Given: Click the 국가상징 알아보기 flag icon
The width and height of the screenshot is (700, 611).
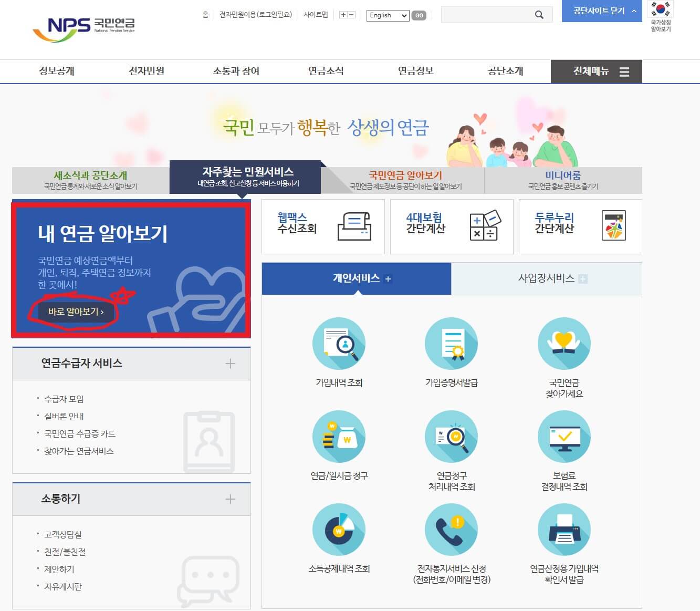Looking at the screenshot, I should coord(661,17).
